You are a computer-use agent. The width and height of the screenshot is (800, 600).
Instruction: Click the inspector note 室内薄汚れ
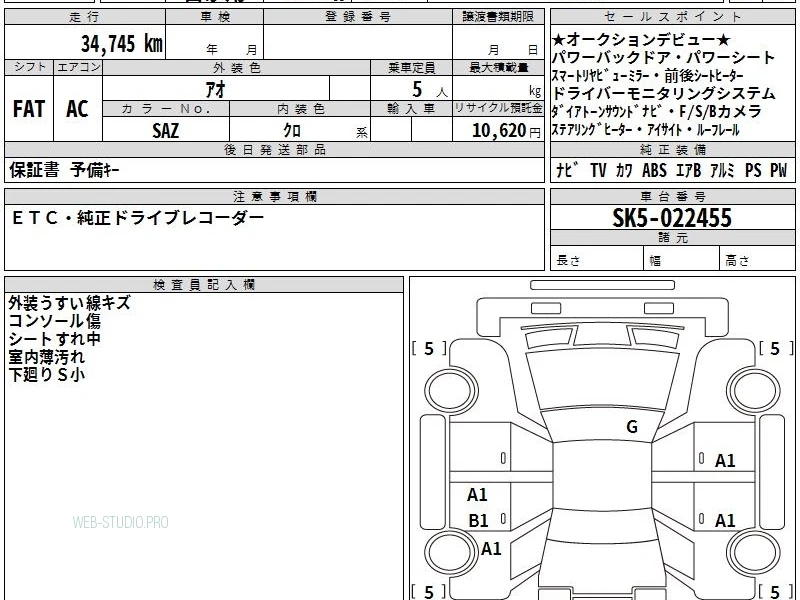(46, 357)
